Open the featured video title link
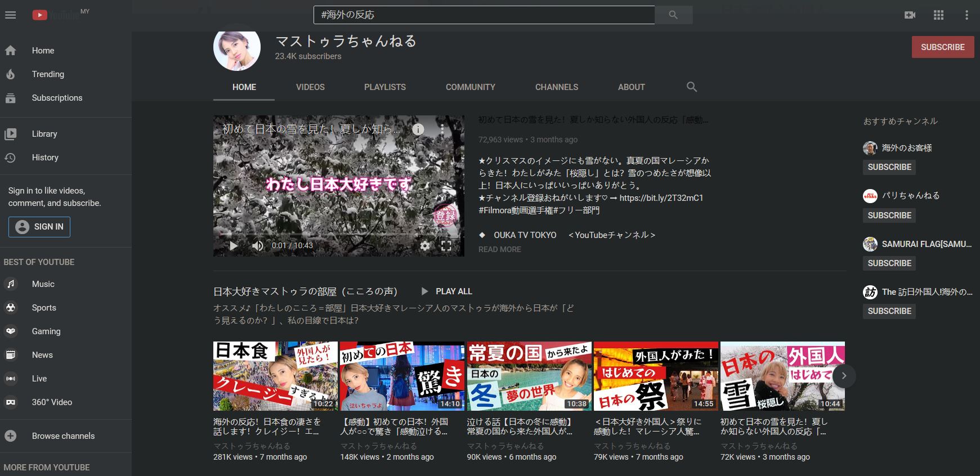This screenshot has width=980, height=476. (593, 120)
